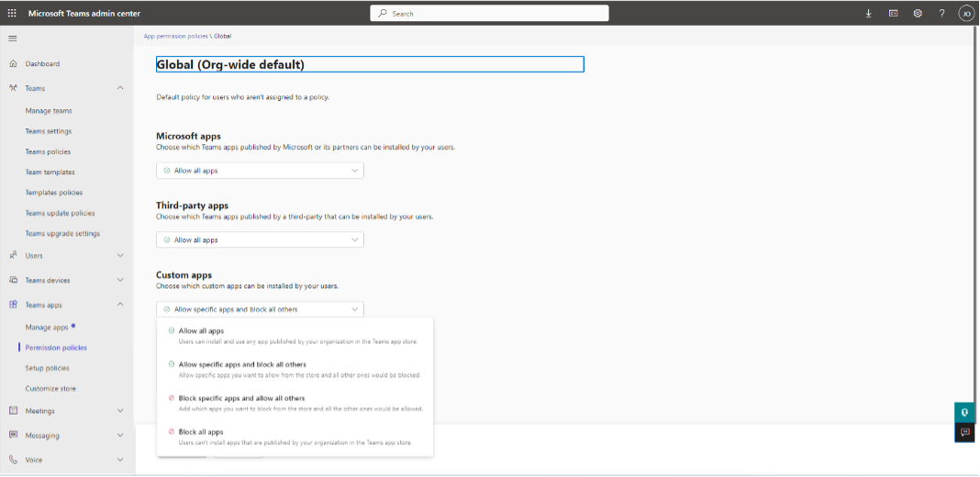Open the JO account avatar

point(966,13)
